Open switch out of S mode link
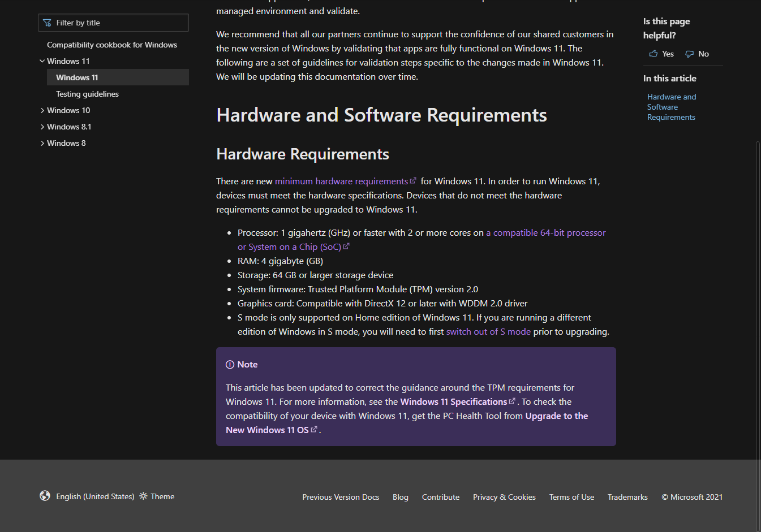Viewport: 761px width, 532px height. click(488, 331)
